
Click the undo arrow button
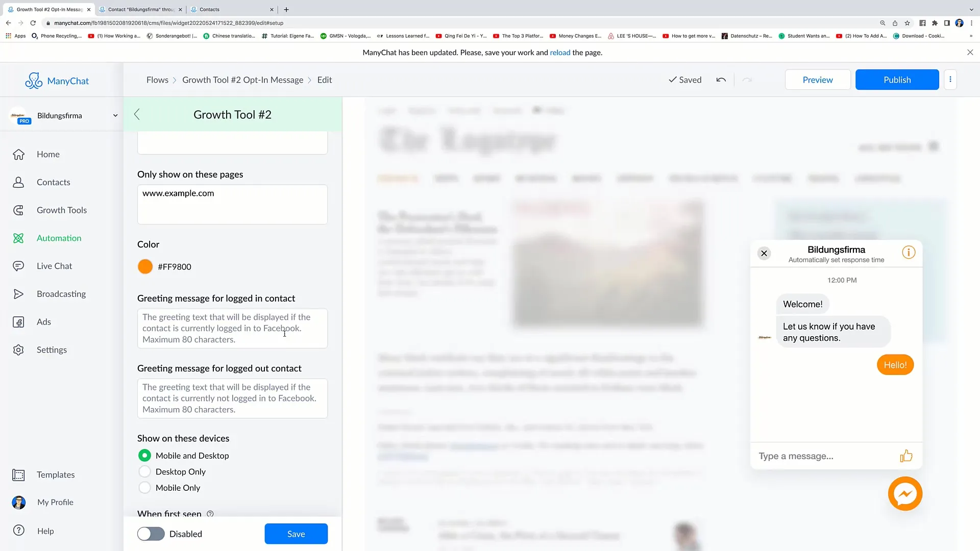[721, 80]
